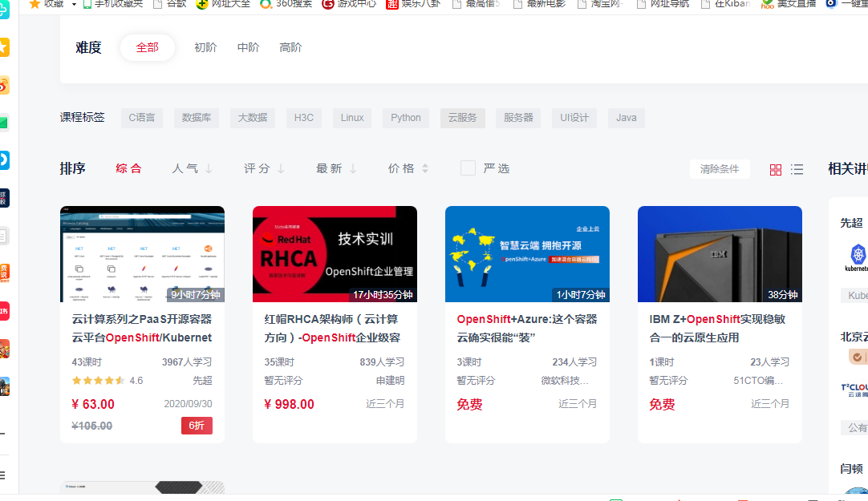This screenshot has height=501, width=868.
Task: Open the IBM Z mainframe course thumbnail
Action: click(720, 254)
